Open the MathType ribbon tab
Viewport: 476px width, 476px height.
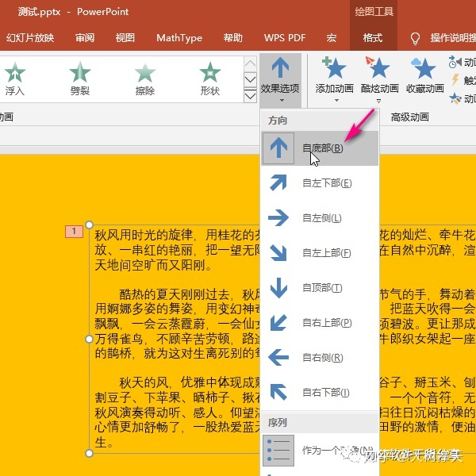179,38
